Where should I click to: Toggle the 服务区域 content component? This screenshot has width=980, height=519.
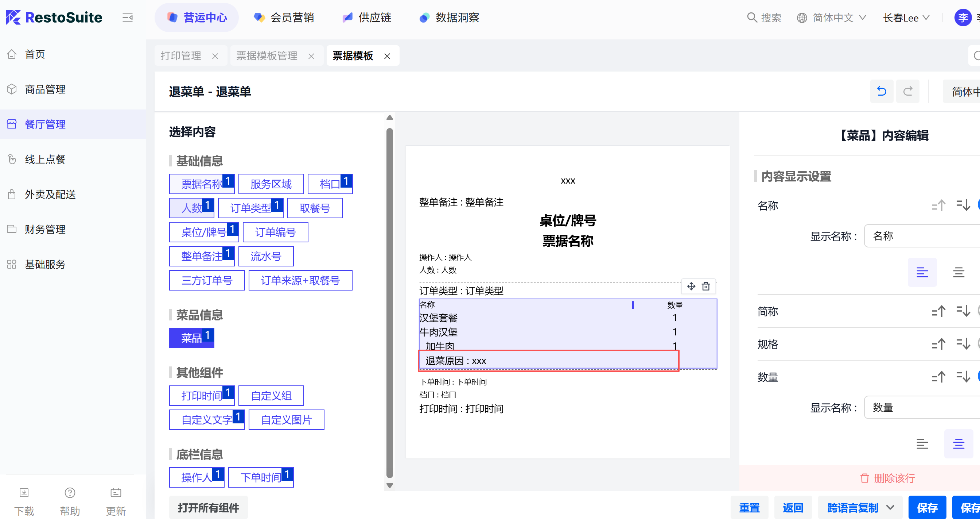point(271,184)
